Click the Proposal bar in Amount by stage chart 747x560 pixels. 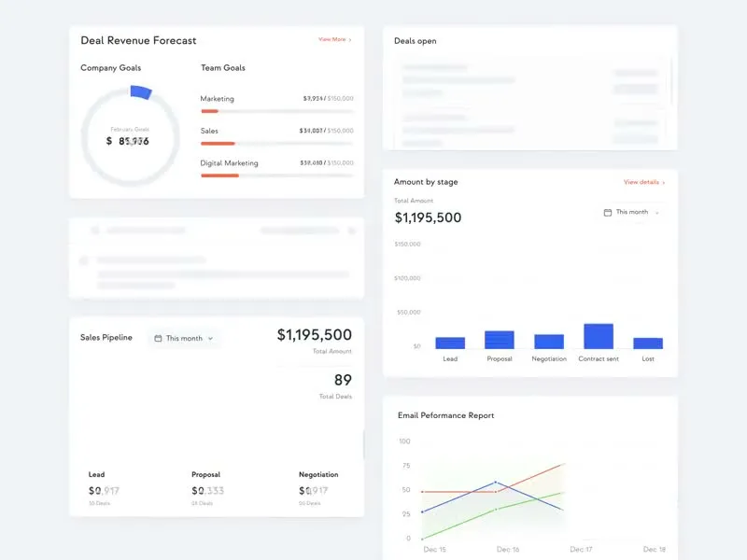coord(500,340)
